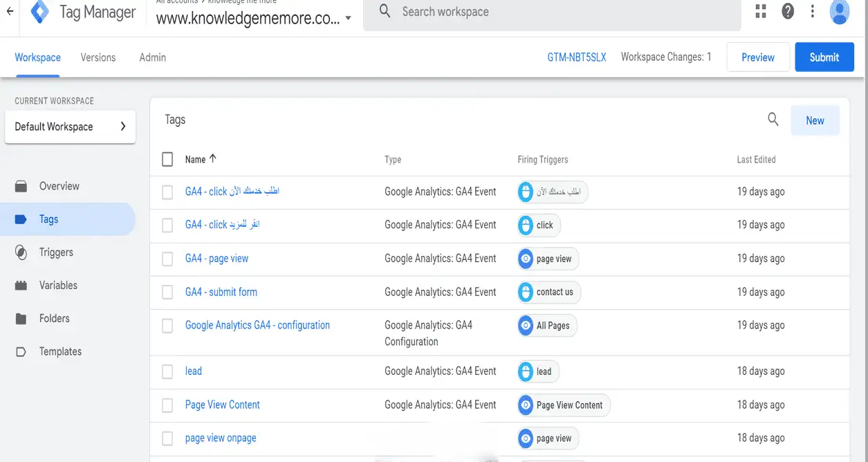
Task: Check the box for Page View Content tag
Action: 167,405
